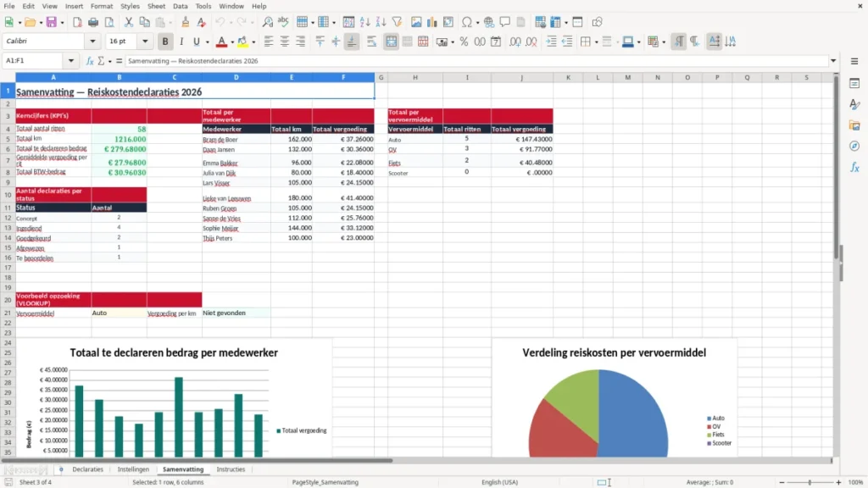This screenshot has width=868, height=488.
Task: Click the Print icon in the toolbar
Action: pyautogui.click(x=93, y=22)
